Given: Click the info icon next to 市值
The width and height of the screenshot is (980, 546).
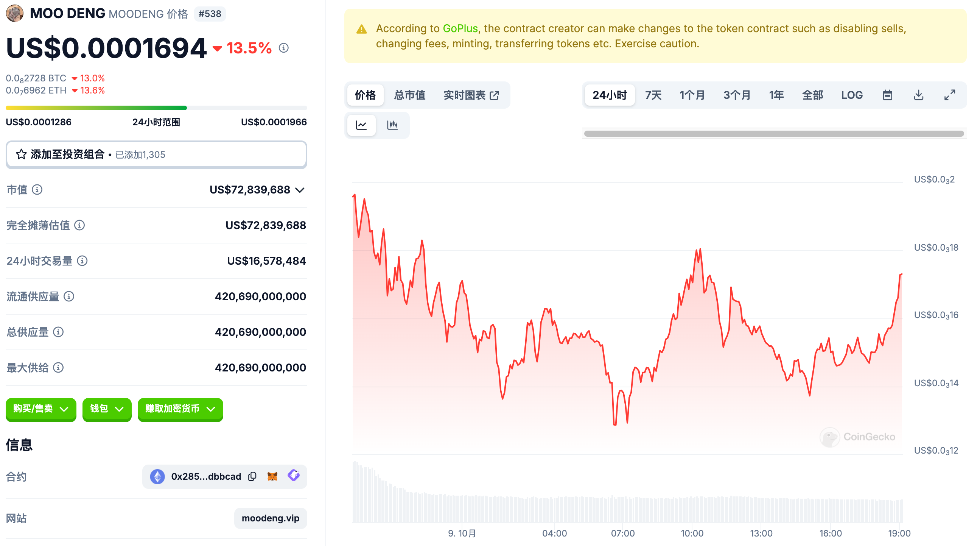Looking at the screenshot, I should (x=37, y=190).
